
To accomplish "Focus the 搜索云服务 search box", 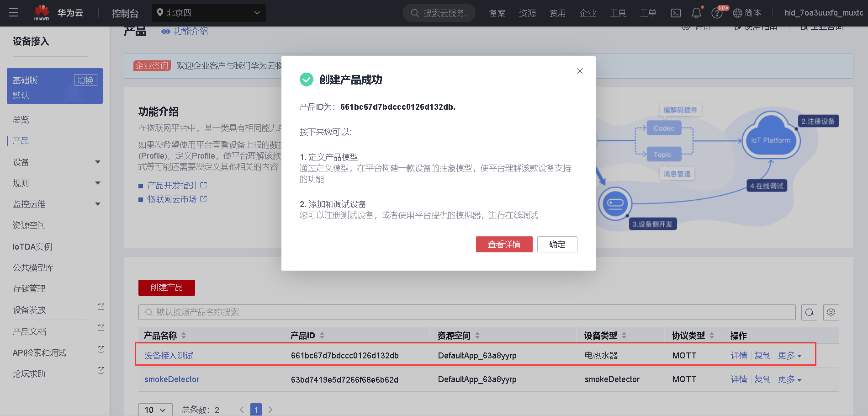I will 439,13.
